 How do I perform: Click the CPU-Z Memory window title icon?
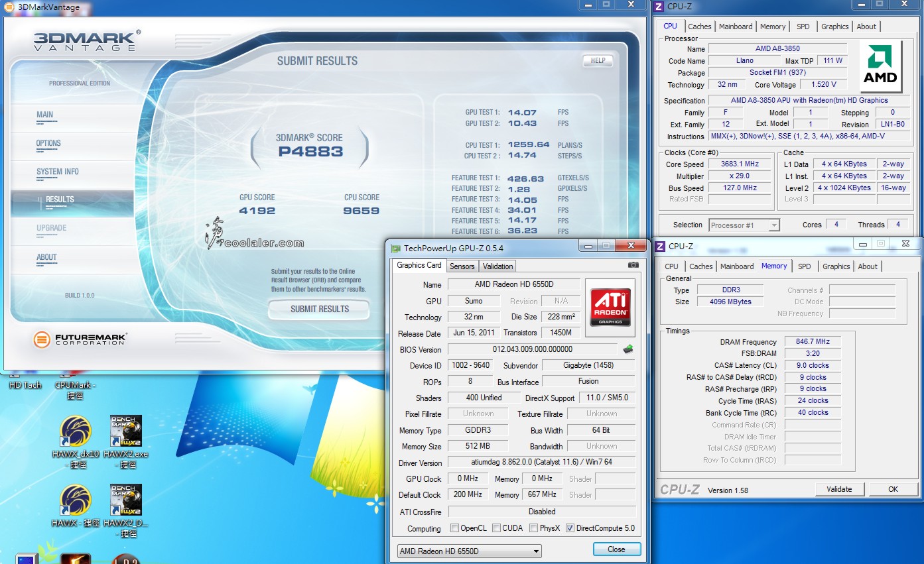(x=660, y=246)
